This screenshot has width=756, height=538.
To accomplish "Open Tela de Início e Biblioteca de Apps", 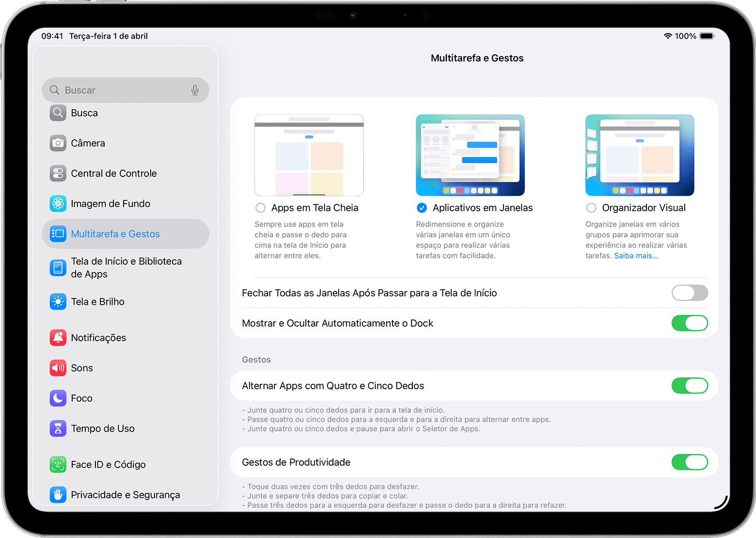I will [x=126, y=268].
